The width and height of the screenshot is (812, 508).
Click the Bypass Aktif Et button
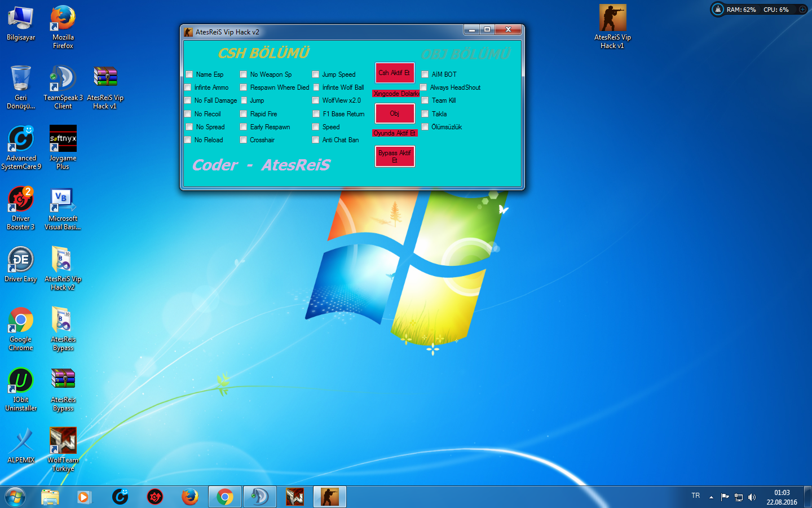(395, 156)
